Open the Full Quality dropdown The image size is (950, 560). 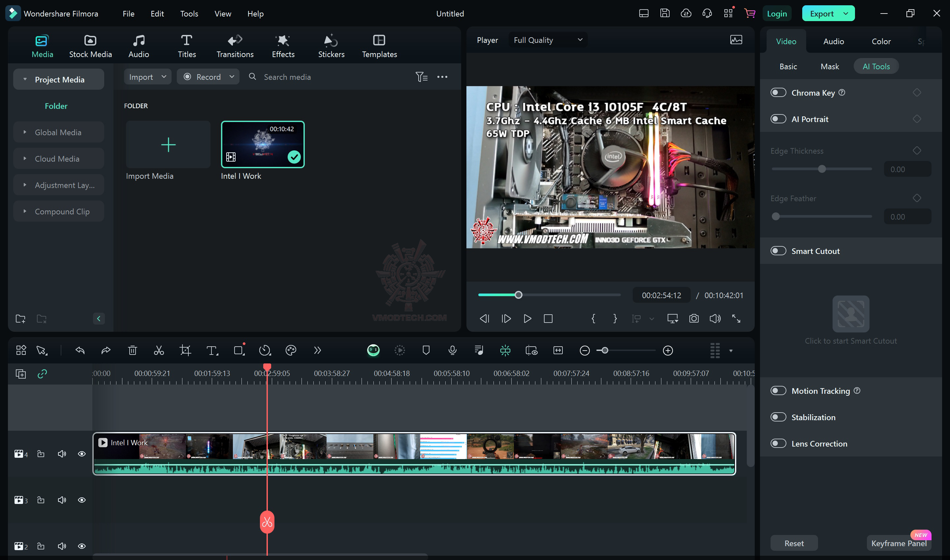point(548,40)
